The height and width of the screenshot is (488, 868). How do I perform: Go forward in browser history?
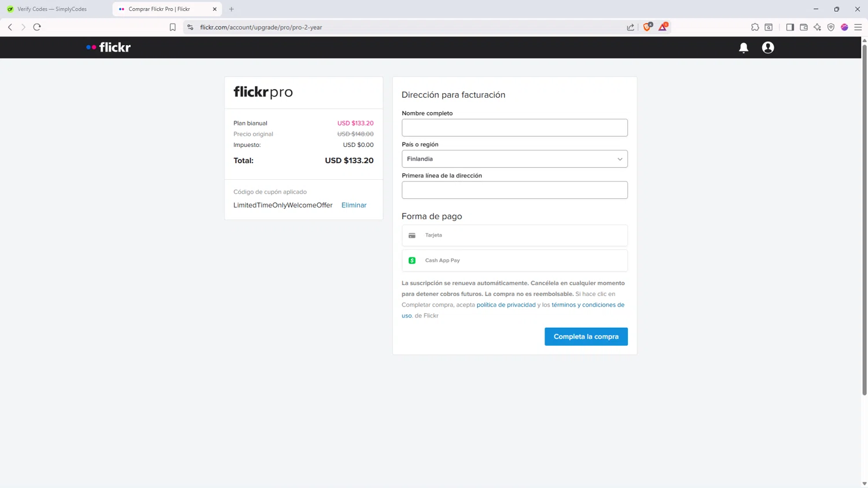point(23,27)
